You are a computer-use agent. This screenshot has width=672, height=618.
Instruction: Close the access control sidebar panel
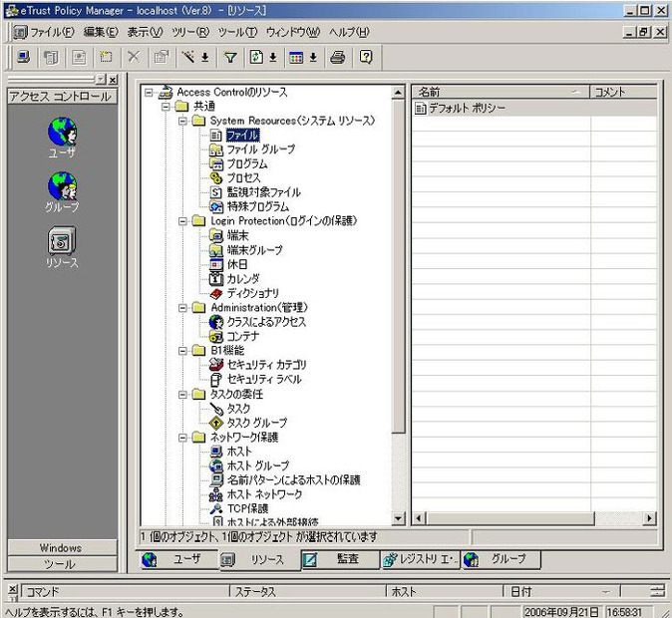pos(113,80)
